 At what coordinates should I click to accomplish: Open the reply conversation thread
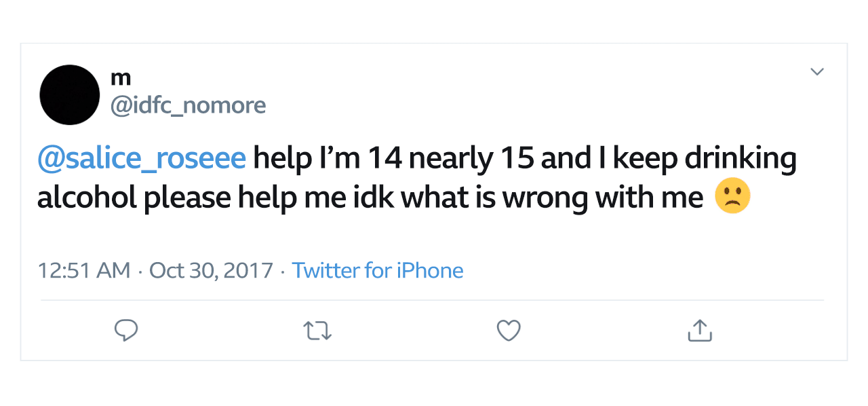pos(125,331)
